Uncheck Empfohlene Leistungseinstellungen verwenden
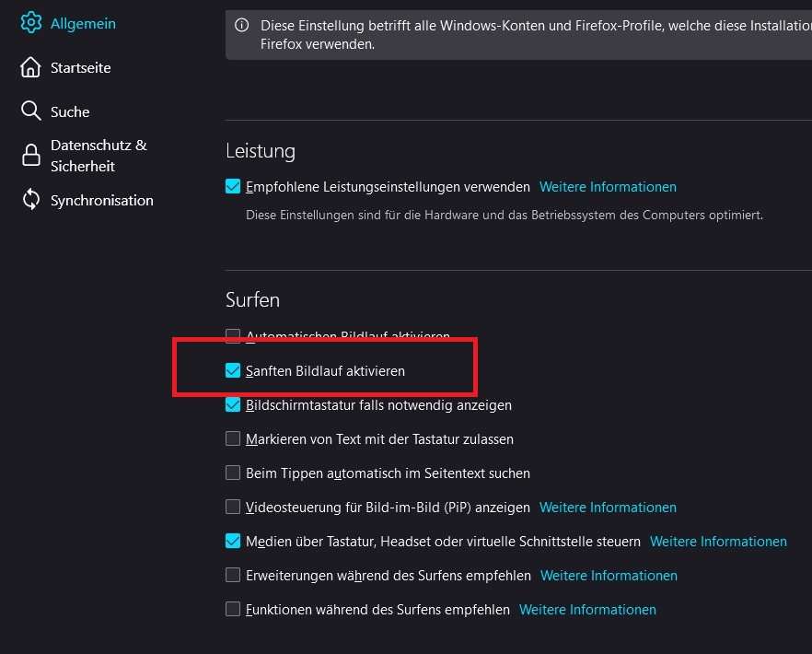Viewport: 812px width, 654px height. 233,187
